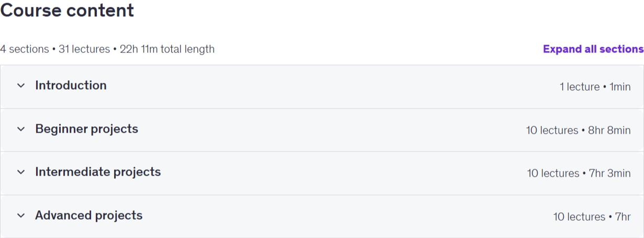This screenshot has height=238, width=644.
Task: Click the 8hr 8min duration label
Action: pyautogui.click(x=609, y=130)
